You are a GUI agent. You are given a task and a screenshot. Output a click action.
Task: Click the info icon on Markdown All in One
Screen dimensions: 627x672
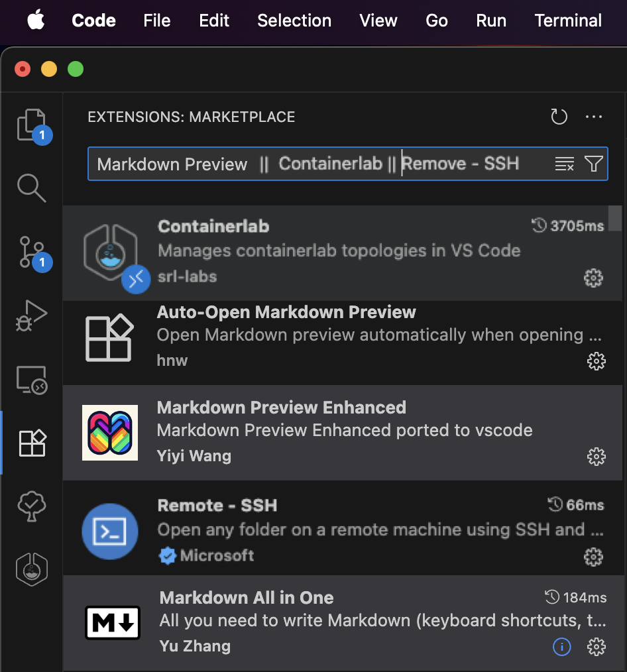tap(562, 647)
